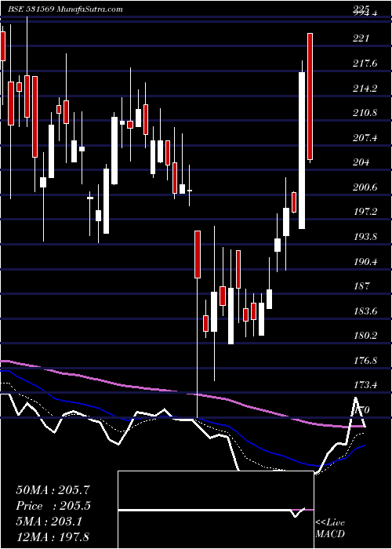Click the 197.2 price axis label
The width and height of the screenshot is (392, 549).
pos(365,213)
